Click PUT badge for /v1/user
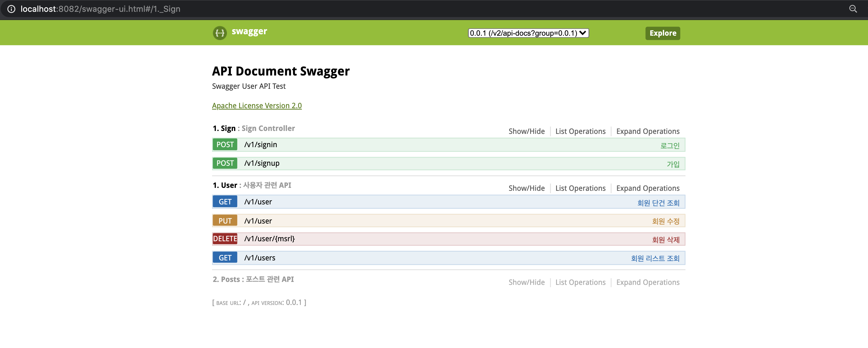868x348 pixels. (x=225, y=221)
